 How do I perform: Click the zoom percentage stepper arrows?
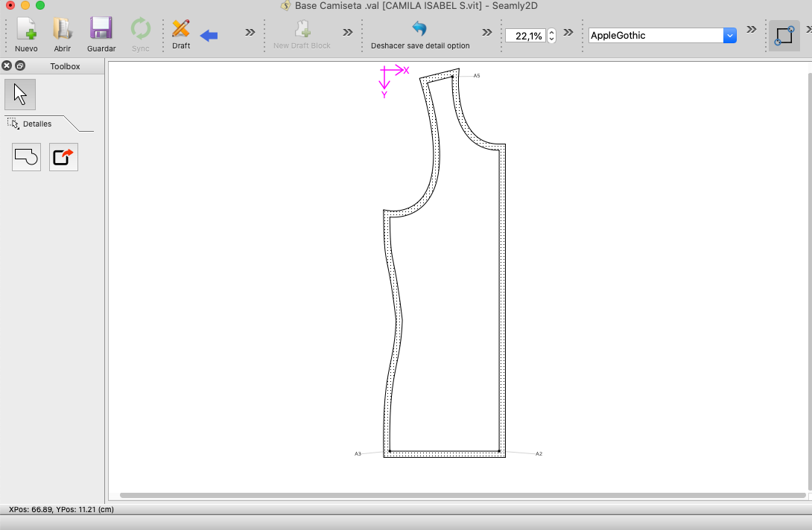[x=551, y=35]
